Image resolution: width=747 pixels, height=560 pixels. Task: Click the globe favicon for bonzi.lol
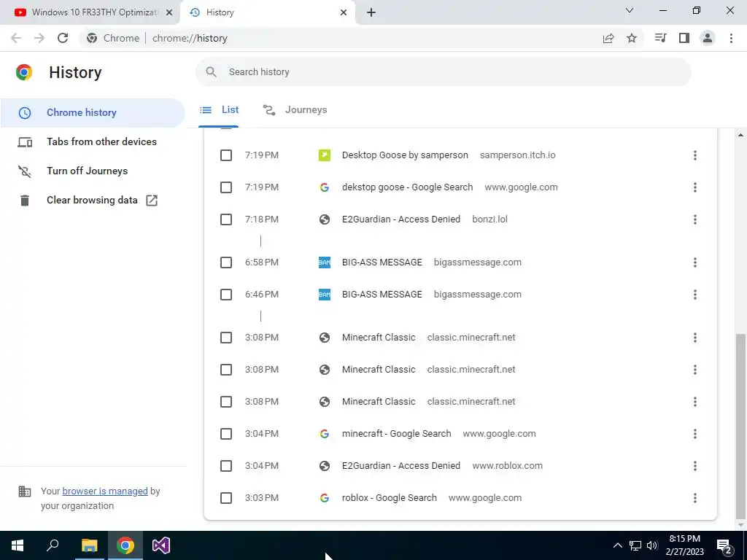coord(325,219)
